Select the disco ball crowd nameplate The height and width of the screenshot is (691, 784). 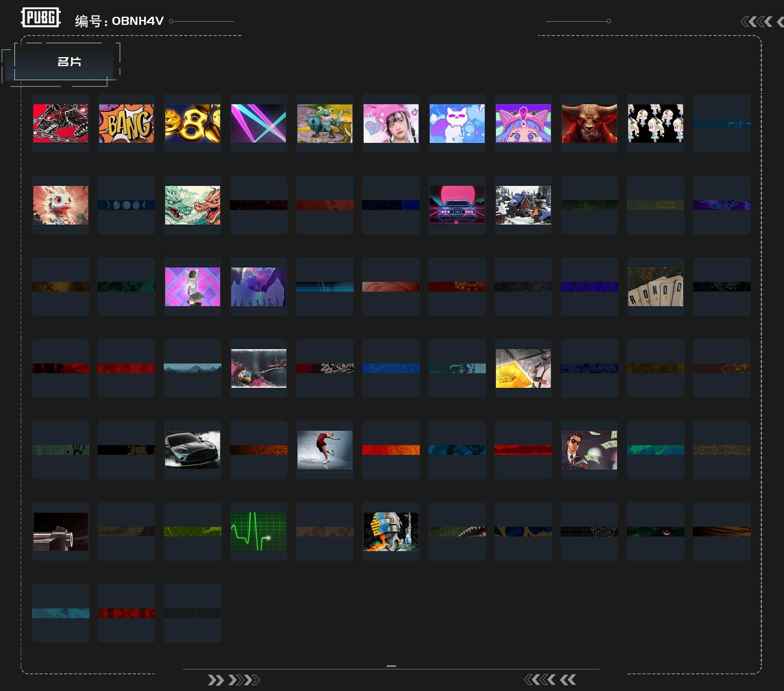click(x=259, y=287)
